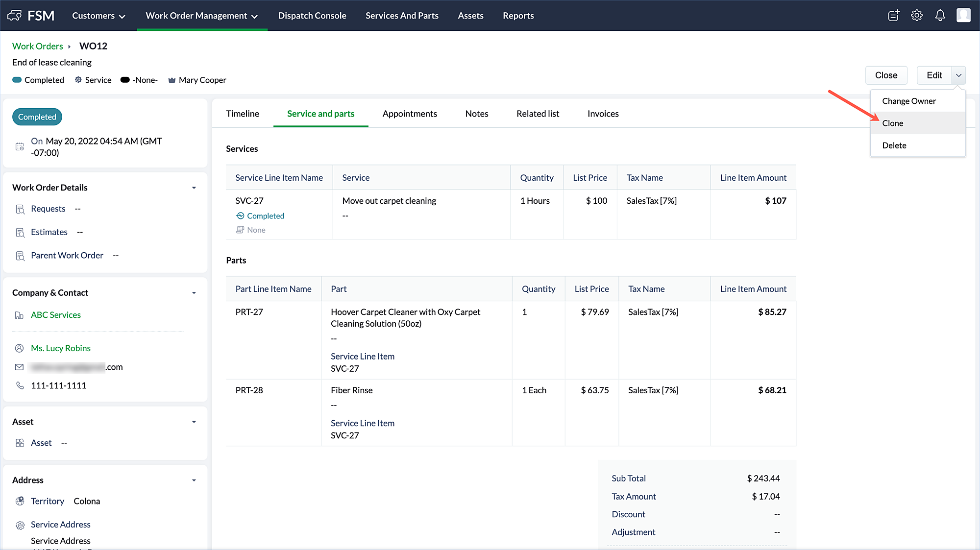Click the Close button
980x550 pixels.
(886, 75)
